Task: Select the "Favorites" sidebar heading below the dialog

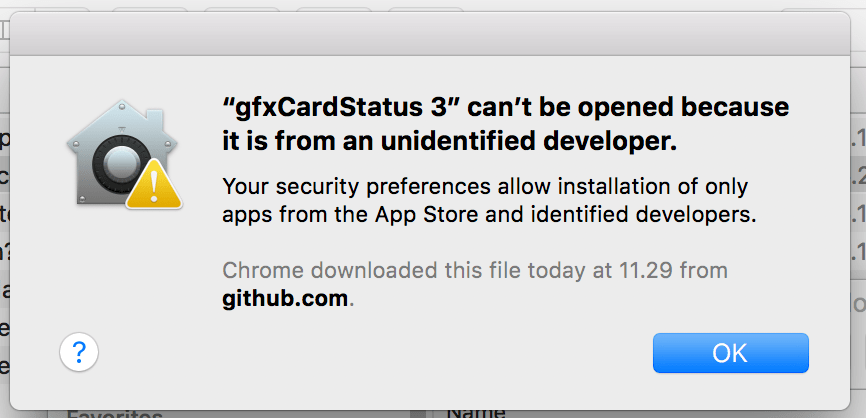Action: [115, 413]
